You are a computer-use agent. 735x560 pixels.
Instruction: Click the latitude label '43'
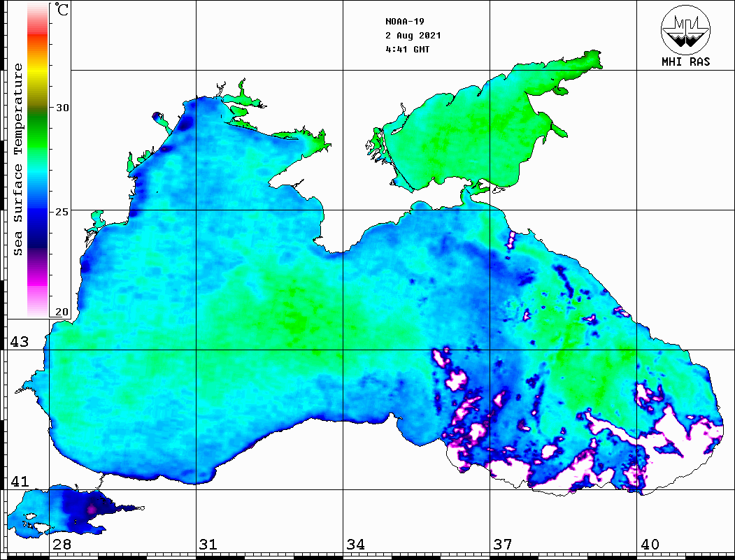tap(20, 342)
